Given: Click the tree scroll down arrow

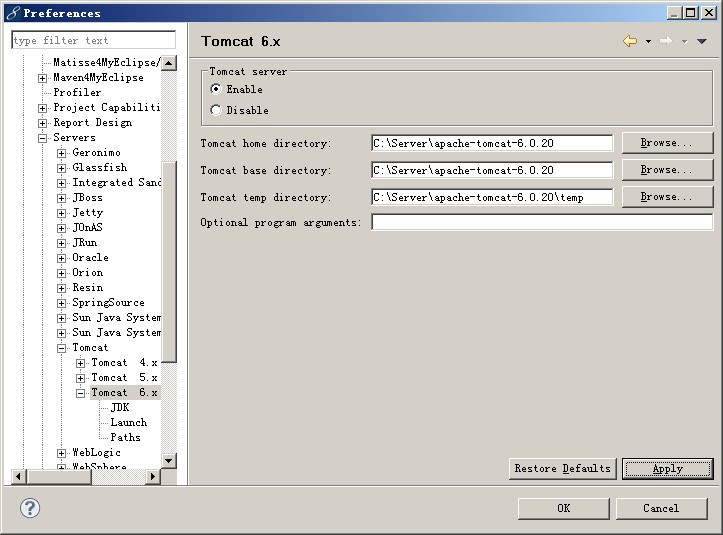Looking at the screenshot, I should 169,461.
